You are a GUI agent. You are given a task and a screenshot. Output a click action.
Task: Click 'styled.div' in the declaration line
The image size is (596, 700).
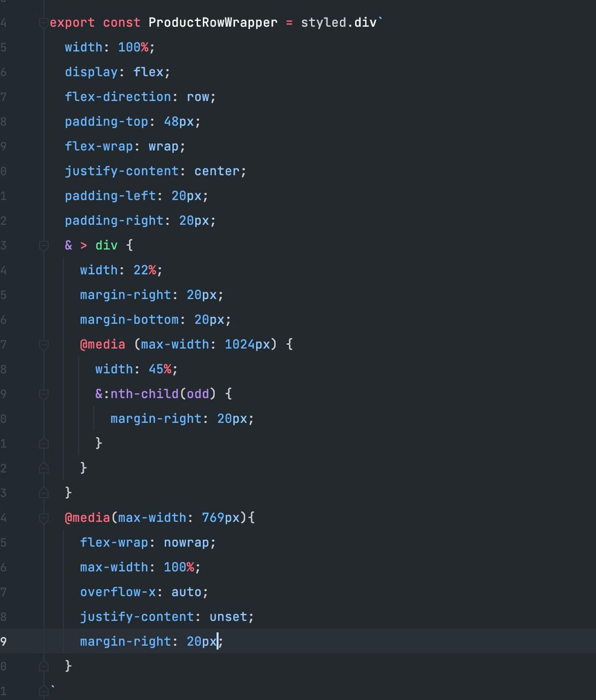click(x=339, y=23)
